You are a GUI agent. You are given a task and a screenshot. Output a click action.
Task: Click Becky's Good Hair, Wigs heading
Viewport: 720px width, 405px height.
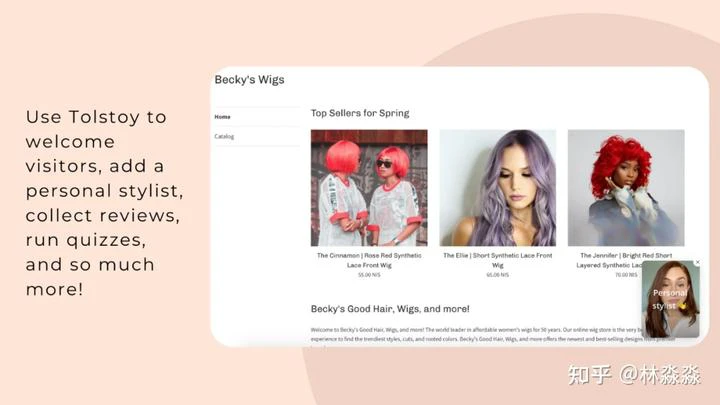[390, 309]
